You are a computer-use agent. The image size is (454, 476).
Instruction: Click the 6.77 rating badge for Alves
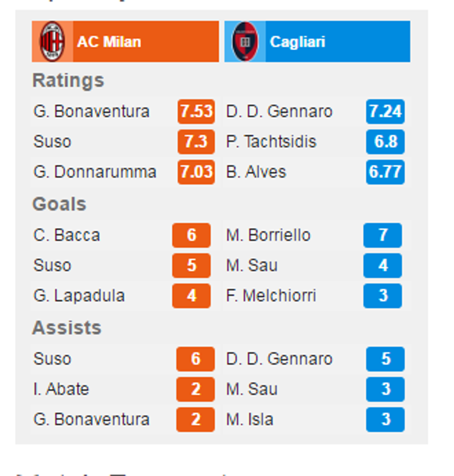click(x=385, y=172)
